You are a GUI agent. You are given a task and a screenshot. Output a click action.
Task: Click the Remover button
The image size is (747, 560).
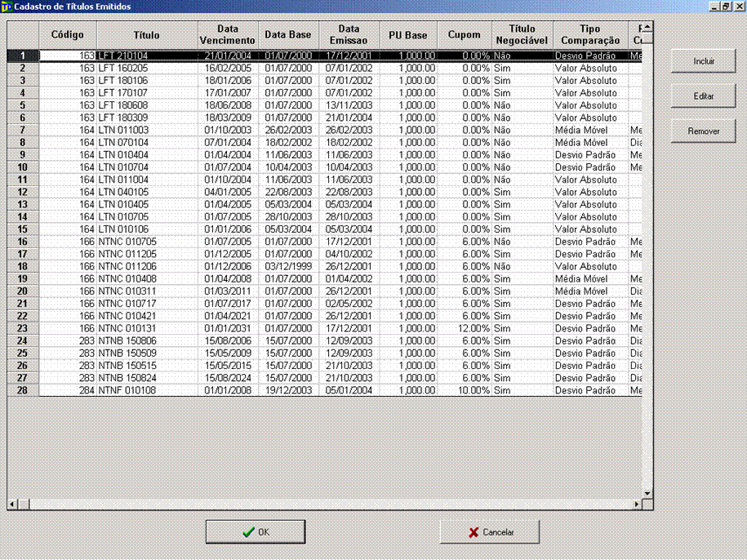click(x=703, y=131)
